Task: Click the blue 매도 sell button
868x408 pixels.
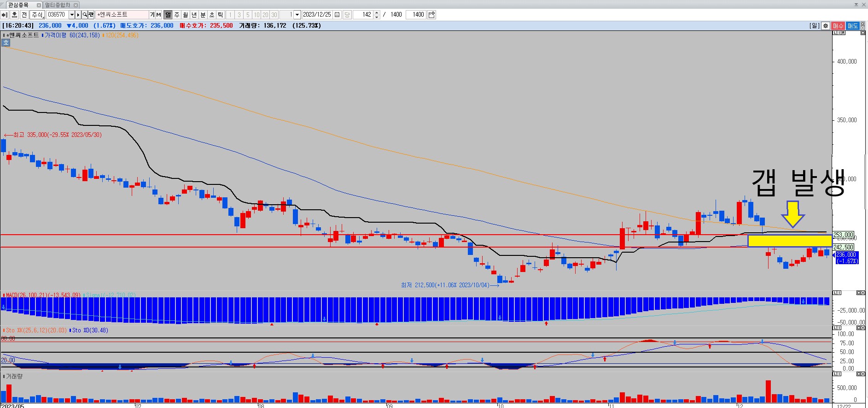Action: pyautogui.click(x=852, y=26)
